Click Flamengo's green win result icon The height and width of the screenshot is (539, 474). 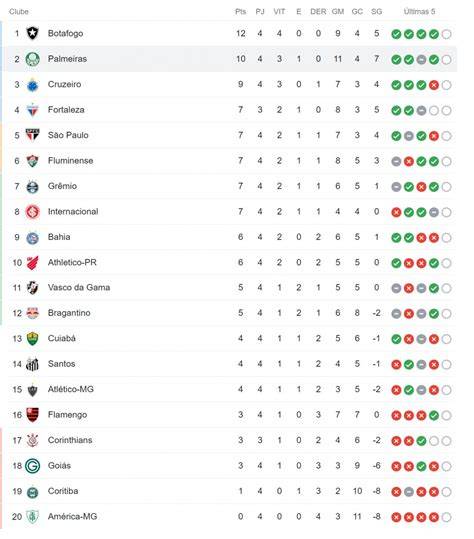pos(434,415)
